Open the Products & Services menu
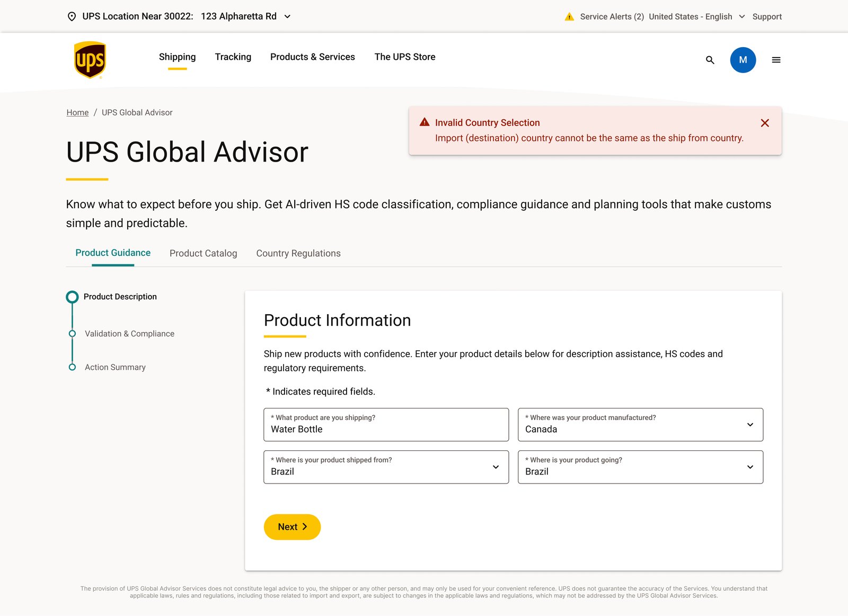The height and width of the screenshot is (616, 848). (313, 57)
